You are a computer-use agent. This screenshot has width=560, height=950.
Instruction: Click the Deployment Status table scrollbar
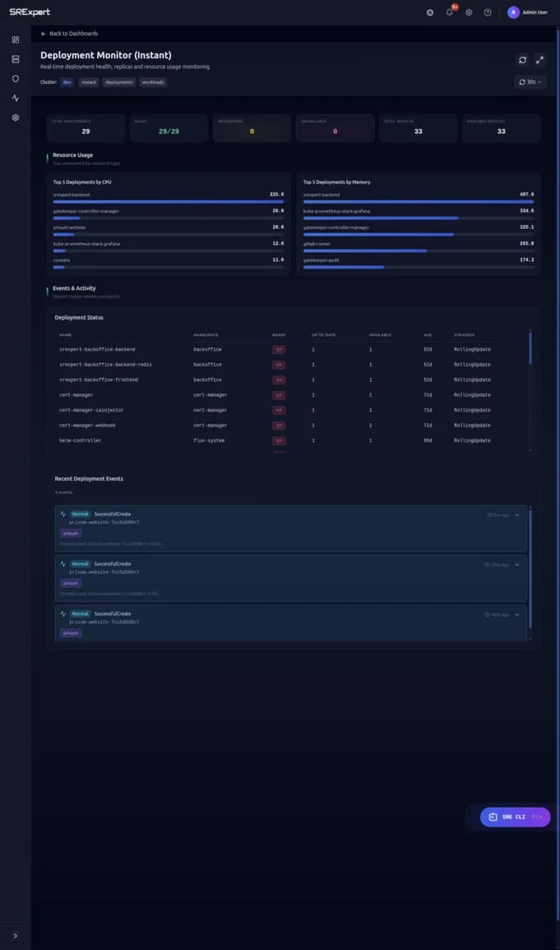click(531, 348)
